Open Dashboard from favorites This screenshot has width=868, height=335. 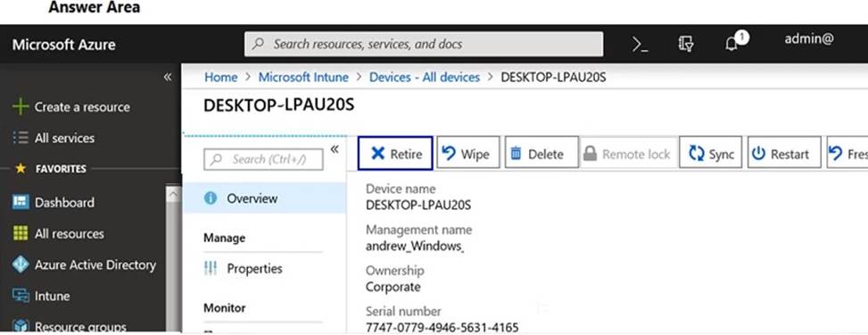(54, 203)
